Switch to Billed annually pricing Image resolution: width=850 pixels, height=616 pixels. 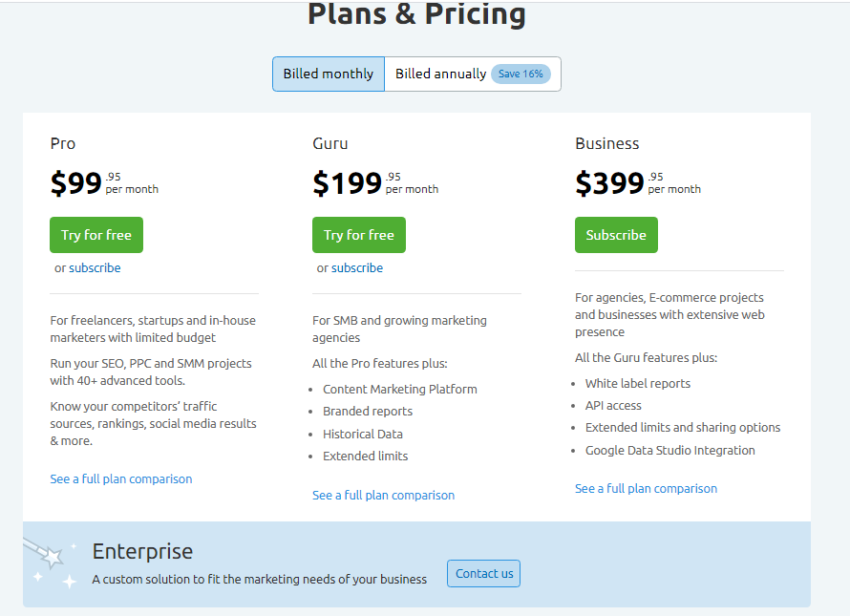tap(440, 74)
